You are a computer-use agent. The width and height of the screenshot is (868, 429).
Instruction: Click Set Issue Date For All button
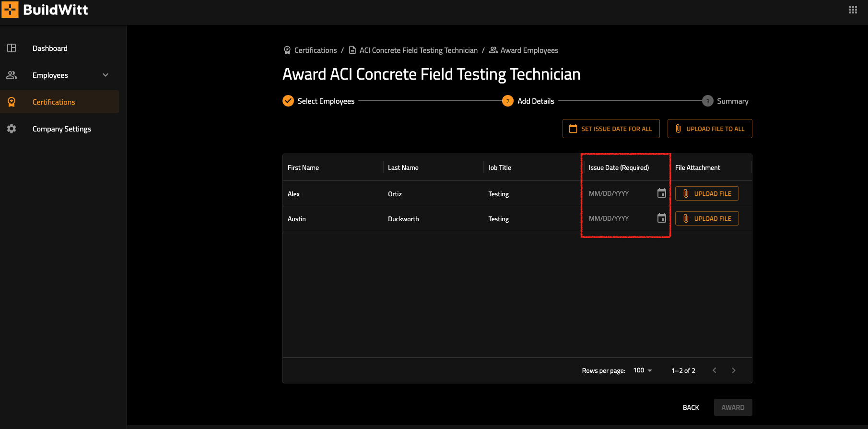[611, 129]
